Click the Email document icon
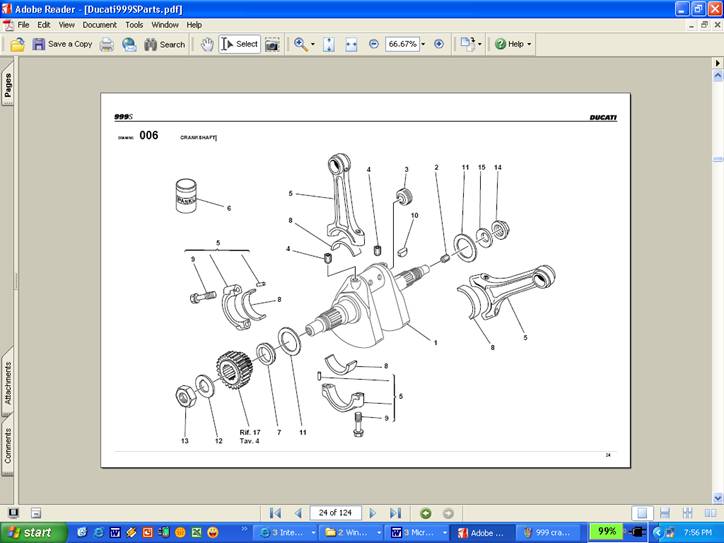The width and height of the screenshot is (724, 543). pyautogui.click(x=129, y=44)
